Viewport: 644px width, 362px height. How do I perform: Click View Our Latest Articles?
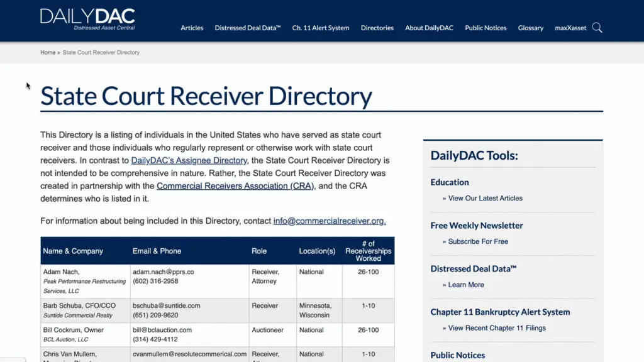485,198
